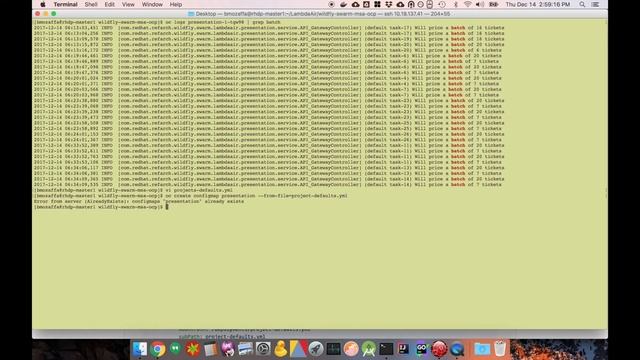Open the red star app in the Dock
The height and width of the screenshot is (360, 640).
coord(193,349)
